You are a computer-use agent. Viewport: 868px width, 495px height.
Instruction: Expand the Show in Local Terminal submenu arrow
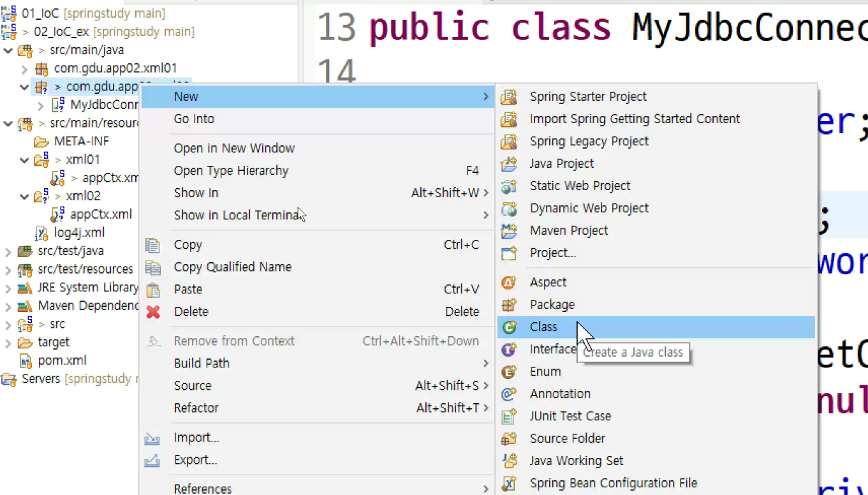[x=486, y=215]
